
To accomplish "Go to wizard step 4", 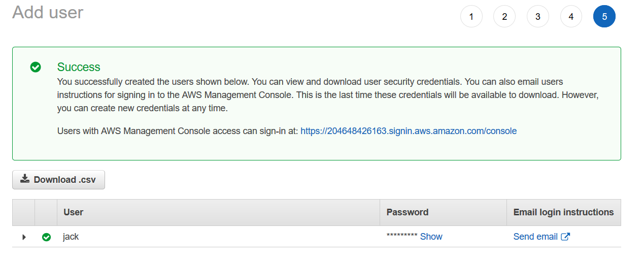I will pyautogui.click(x=571, y=17).
